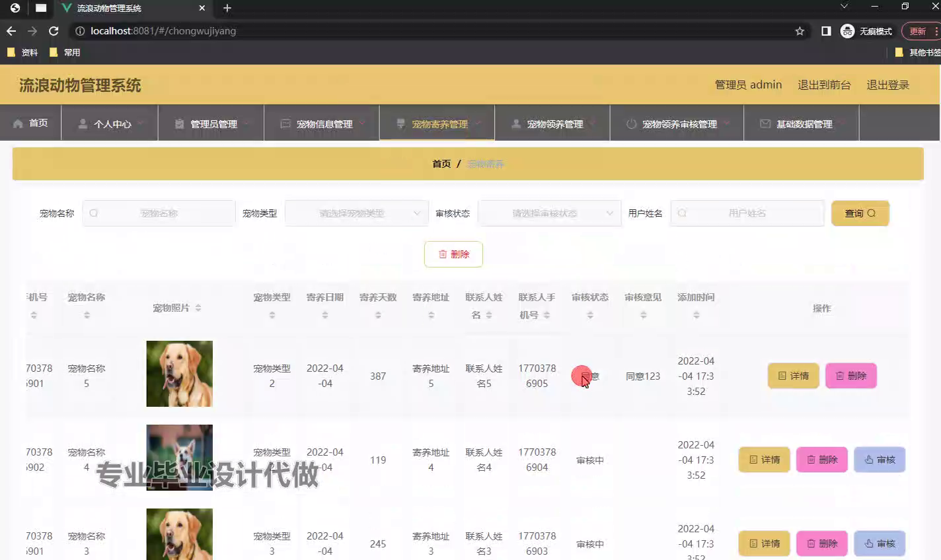Click 删除 for 宠物名称4 row
The width and height of the screenshot is (941, 560).
(822, 460)
